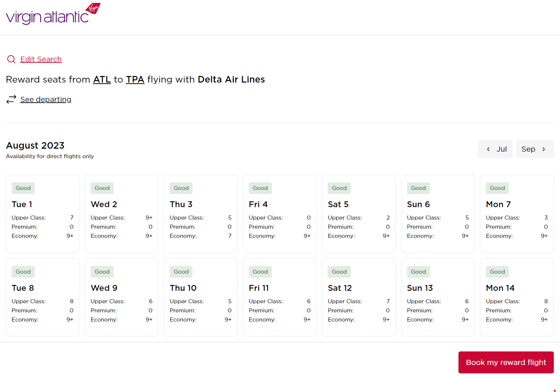The width and height of the screenshot is (560, 392).
Task: Select the Thu 10 availability card
Action: coord(200,297)
